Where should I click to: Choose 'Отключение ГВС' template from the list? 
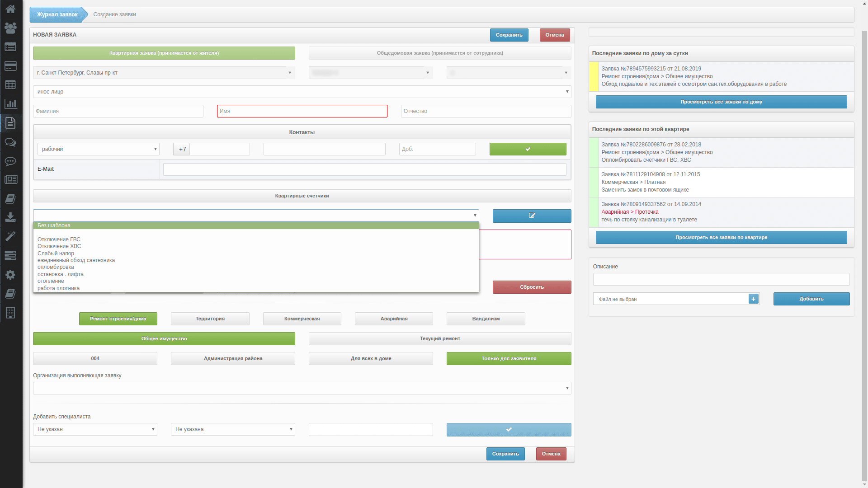pos(59,239)
